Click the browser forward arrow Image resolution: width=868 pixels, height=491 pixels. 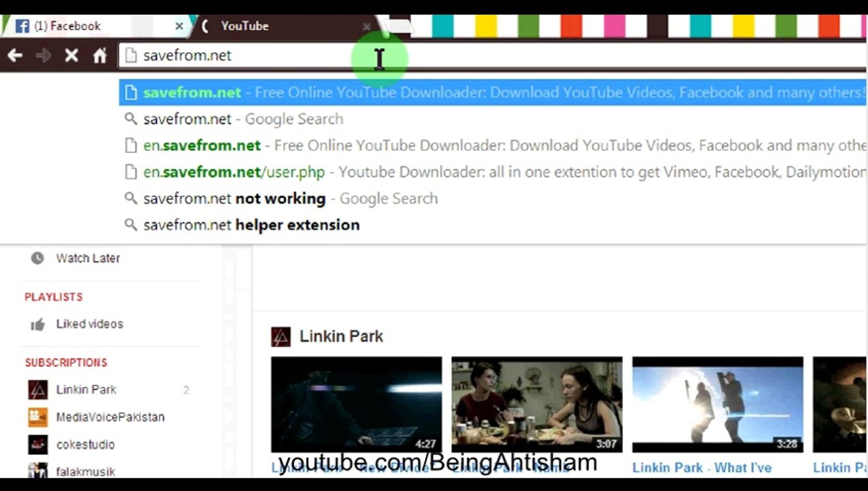point(43,56)
